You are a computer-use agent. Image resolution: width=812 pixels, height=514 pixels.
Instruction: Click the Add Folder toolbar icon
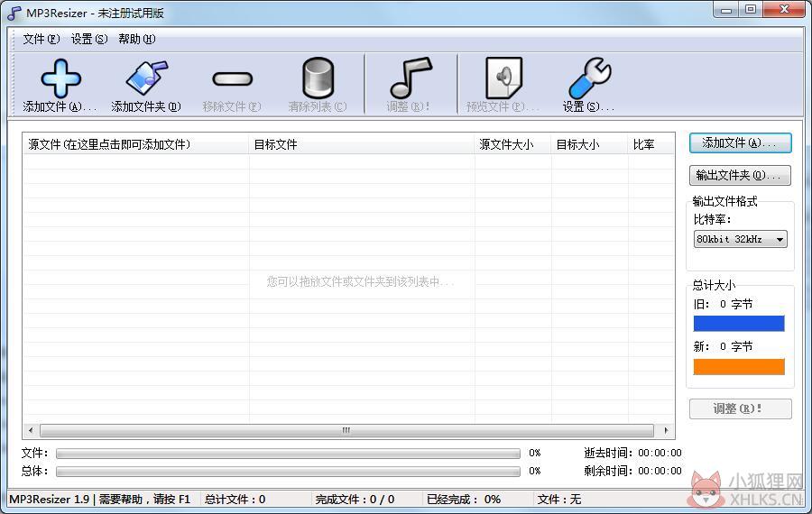[147, 78]
